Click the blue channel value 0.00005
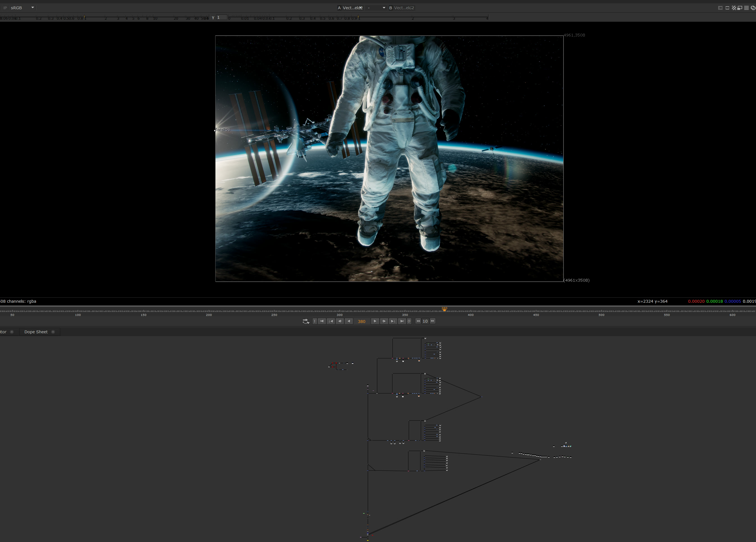Screen dimensions: 756x542 tap(733, 301)
